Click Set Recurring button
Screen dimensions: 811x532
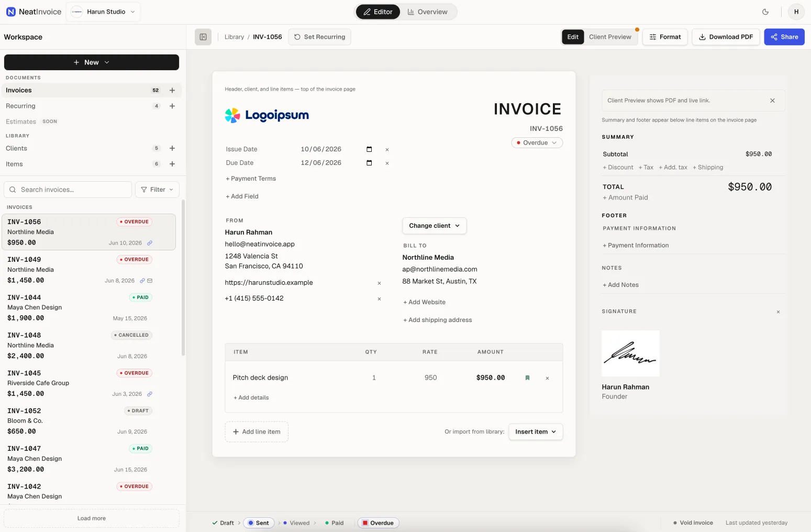319,37
